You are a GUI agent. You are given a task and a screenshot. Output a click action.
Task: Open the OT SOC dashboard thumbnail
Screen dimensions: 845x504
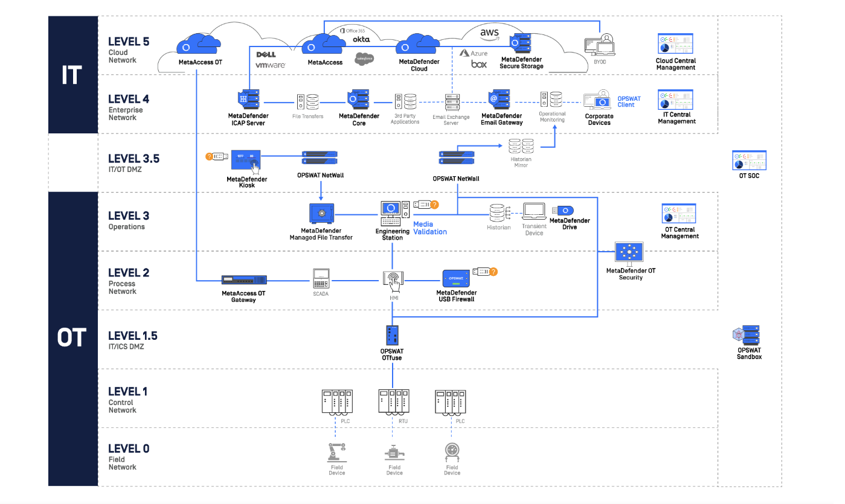[x=748, y=161]
